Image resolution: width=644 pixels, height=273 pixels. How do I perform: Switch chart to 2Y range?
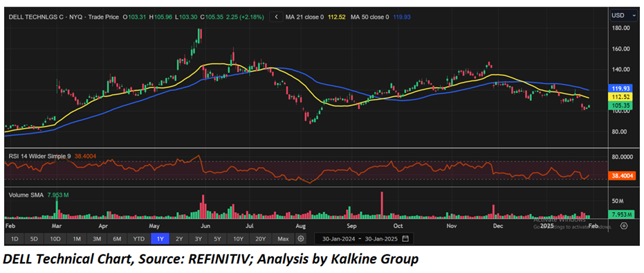[179, 239]
